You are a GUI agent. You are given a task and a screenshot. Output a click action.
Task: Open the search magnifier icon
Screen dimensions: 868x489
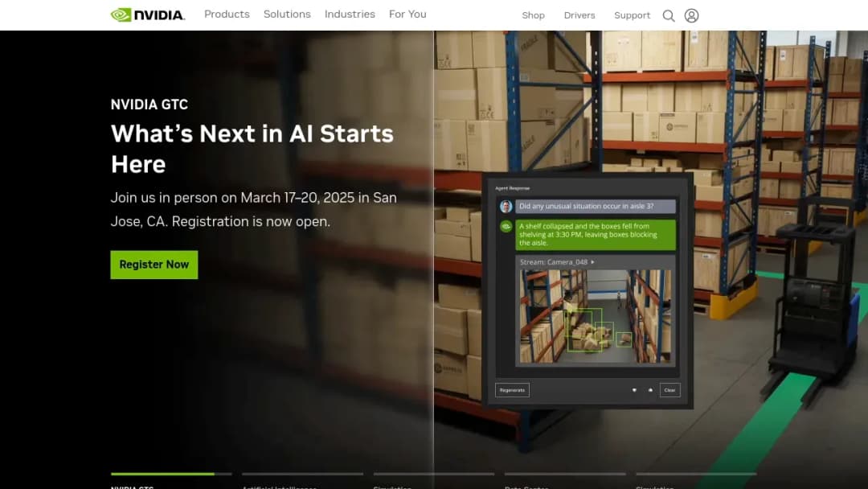click(669, 15)
